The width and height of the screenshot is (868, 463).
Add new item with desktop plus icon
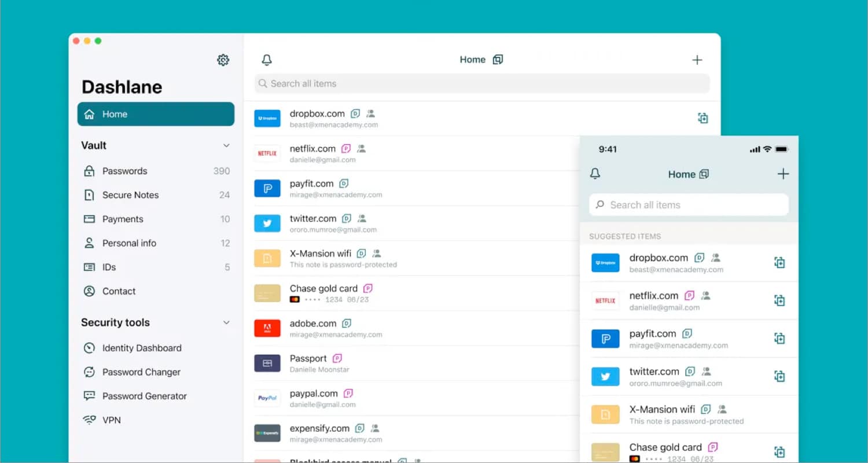pos(697,60)
